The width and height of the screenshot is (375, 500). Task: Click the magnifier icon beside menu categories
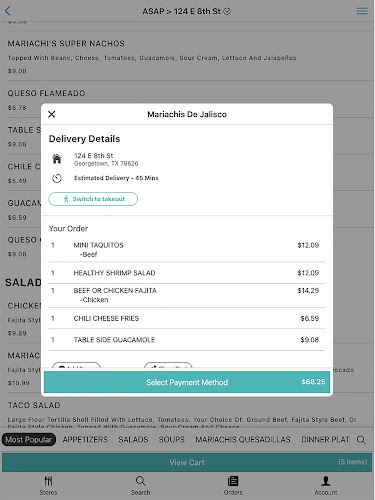tap(361, 440)
